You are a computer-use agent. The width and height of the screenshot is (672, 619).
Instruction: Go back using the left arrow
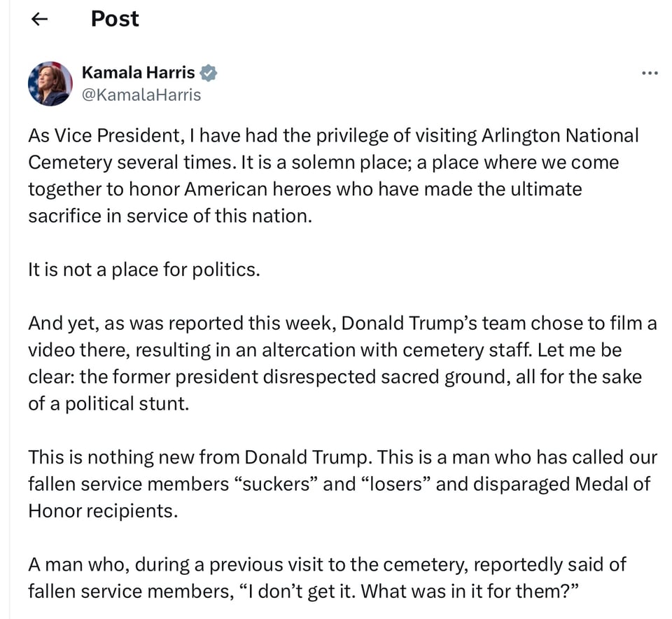(40, 19)
